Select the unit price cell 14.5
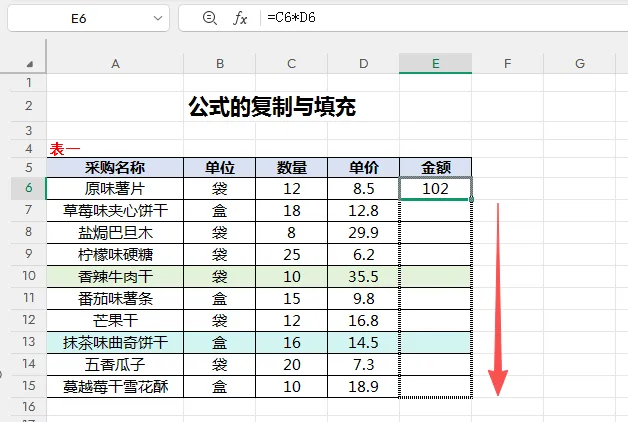628x422 pixels. (364, 343)
